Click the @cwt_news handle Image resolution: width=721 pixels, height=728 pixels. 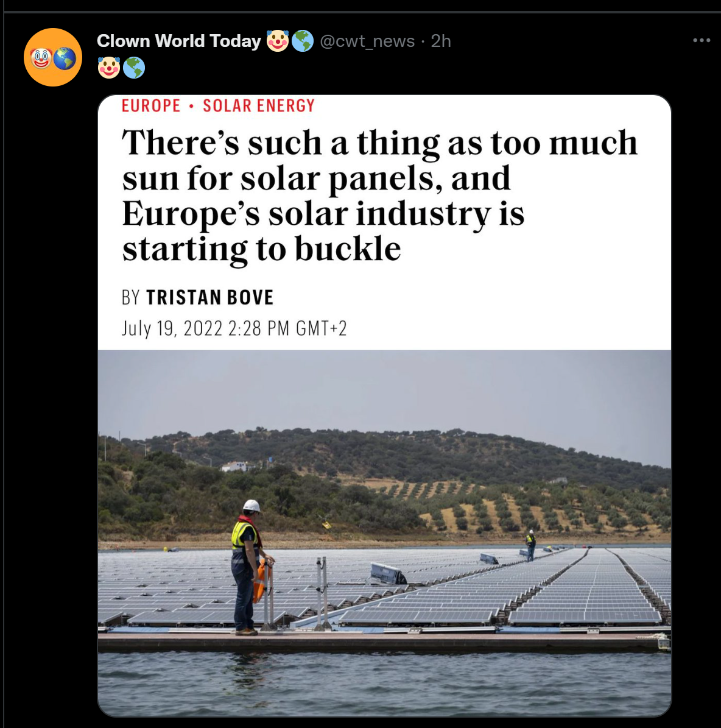point(367,41)
